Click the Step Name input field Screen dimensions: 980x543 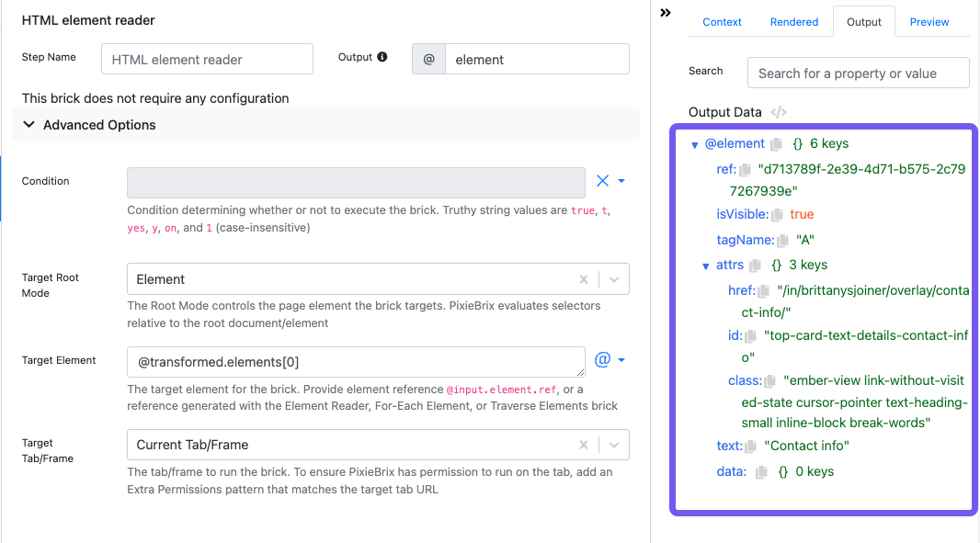click(x=207, y=60)
